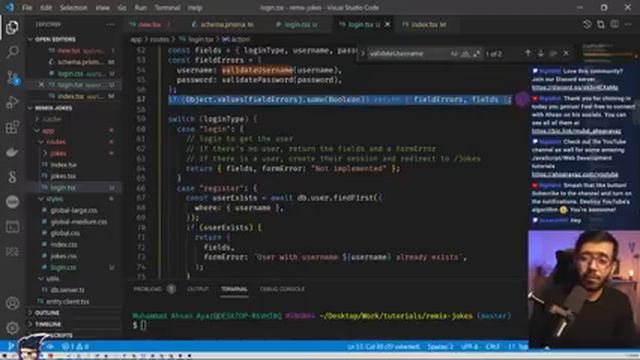This screenshot has height=360, width=640.
Task: Open the View menu
Action: 102,8
